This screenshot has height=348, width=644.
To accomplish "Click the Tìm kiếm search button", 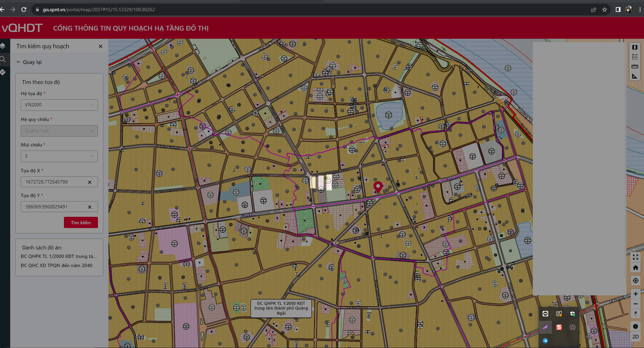I will coord(81,223).
